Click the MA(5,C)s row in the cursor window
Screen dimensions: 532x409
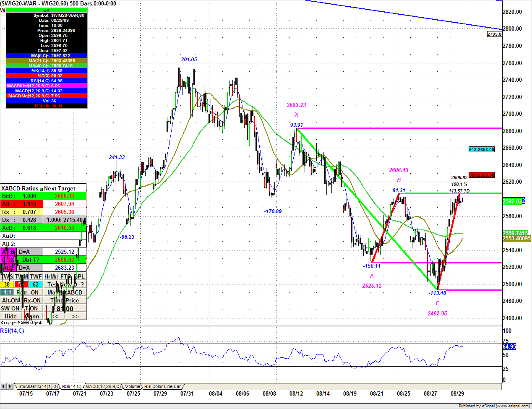[47, 55]
